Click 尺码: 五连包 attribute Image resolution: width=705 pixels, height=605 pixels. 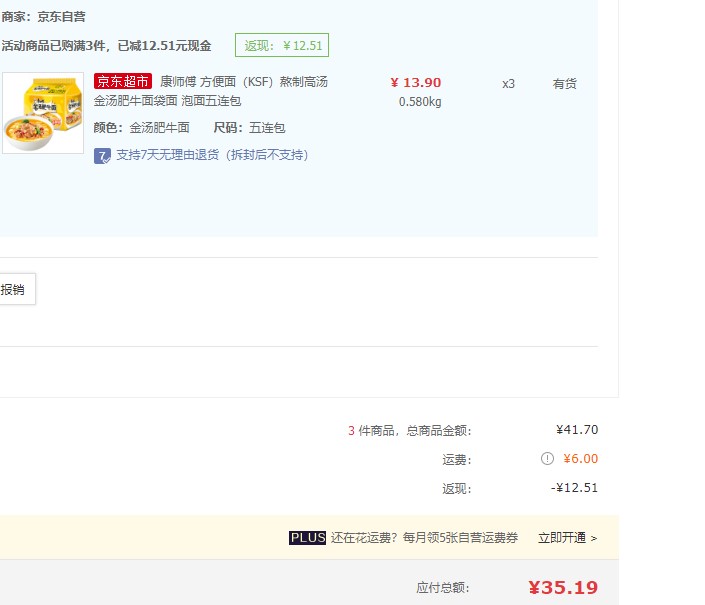tap(249, 128)
